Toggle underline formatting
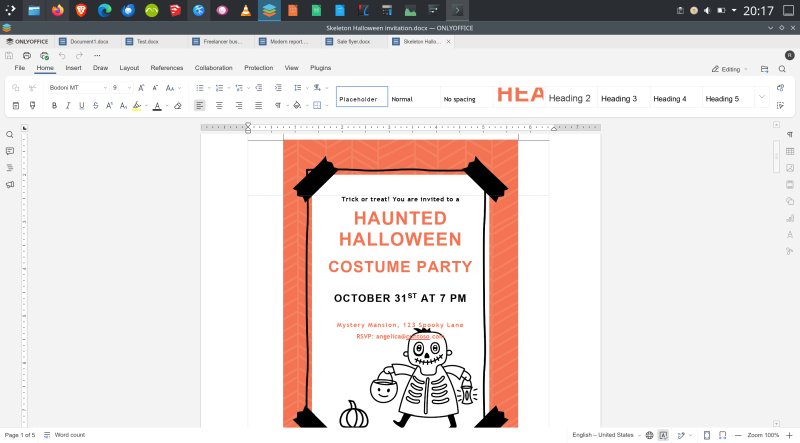 tap(83, 105)
